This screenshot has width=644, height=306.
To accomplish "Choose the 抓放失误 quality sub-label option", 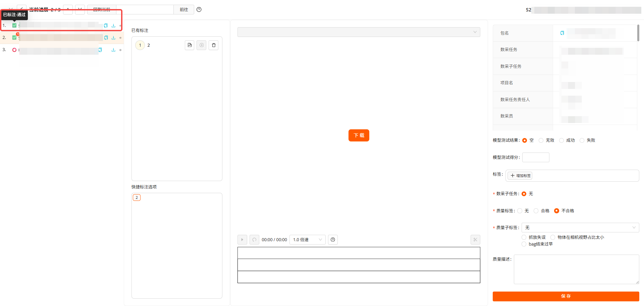I will [524, 237].
